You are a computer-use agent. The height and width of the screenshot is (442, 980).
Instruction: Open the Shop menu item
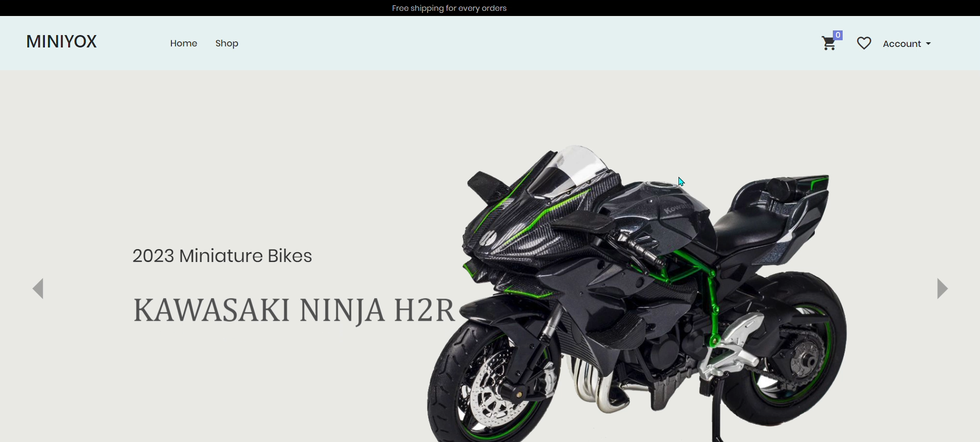227,43
